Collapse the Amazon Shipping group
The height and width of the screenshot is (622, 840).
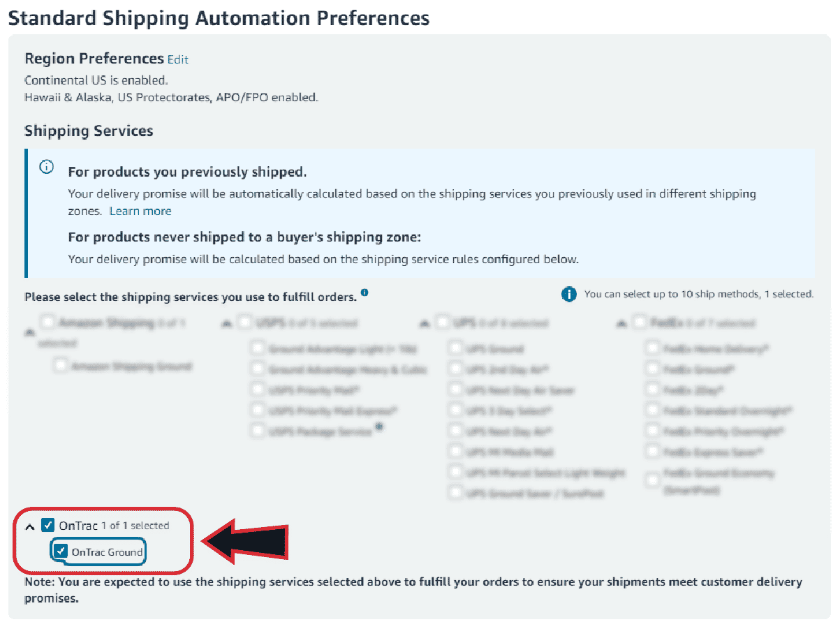(x=29, y=333)
